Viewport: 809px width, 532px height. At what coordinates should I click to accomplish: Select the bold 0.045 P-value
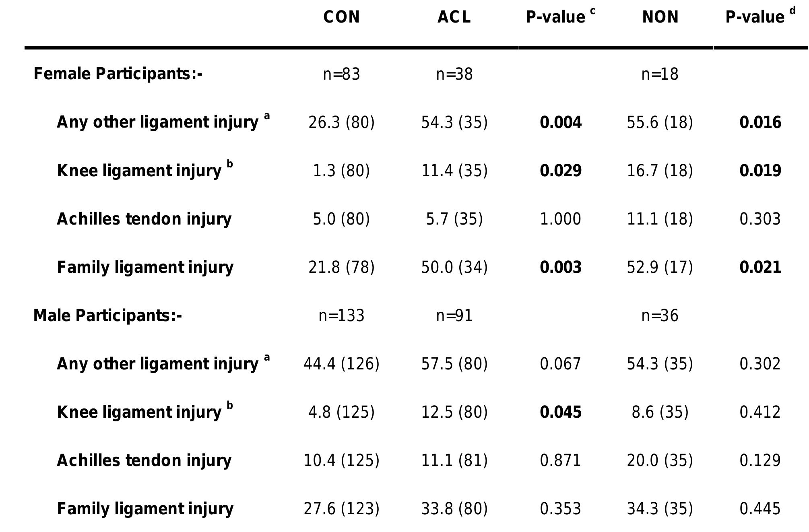click(560, 412)
